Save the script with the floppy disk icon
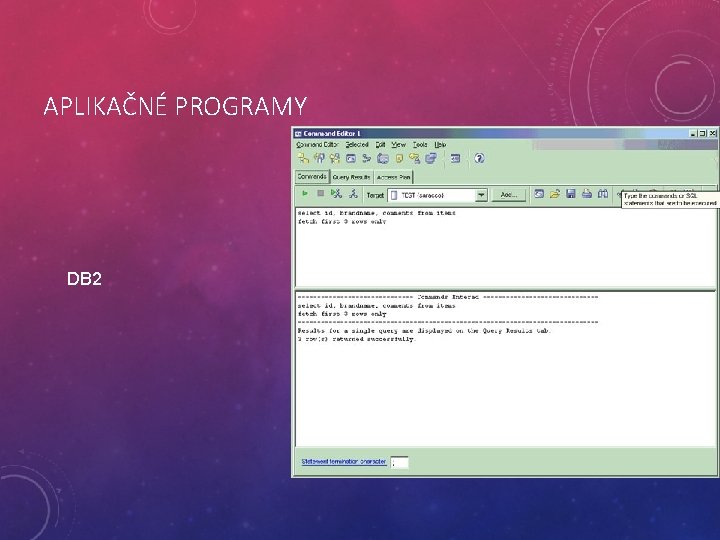The height and width of the screenshot is (540, 720). [x=571, y=194]
